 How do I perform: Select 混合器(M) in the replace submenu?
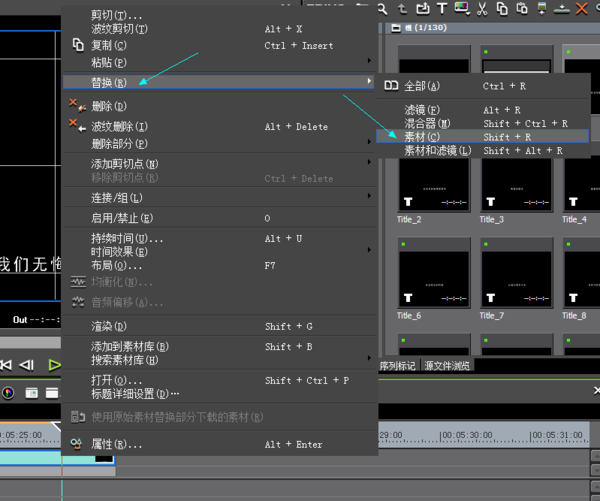pos(483,123)
